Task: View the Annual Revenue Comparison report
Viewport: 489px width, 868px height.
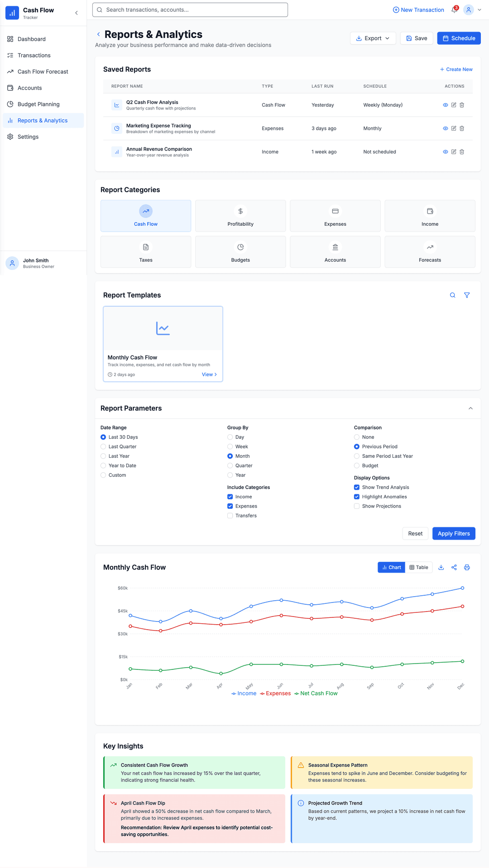Action: tap(446, 152)
